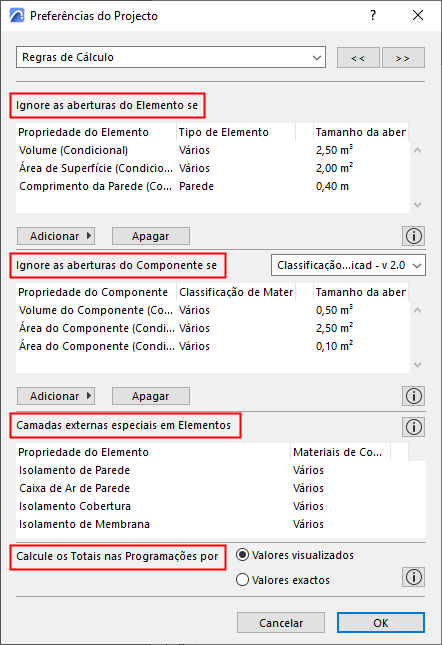Image resolution: width=442 pixels, height=645 pixels.
Task: Click info icon beside Camadas externas especiais
Action: [413, 427]
